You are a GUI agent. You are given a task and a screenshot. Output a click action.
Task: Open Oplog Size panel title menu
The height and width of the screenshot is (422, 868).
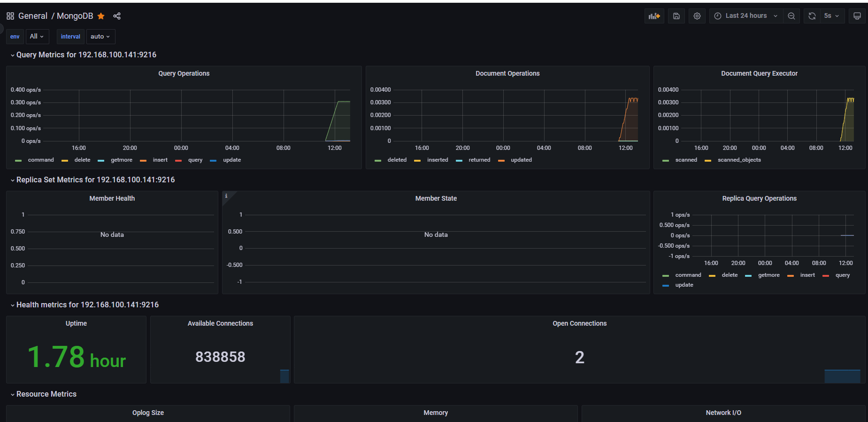pos(148,413)
